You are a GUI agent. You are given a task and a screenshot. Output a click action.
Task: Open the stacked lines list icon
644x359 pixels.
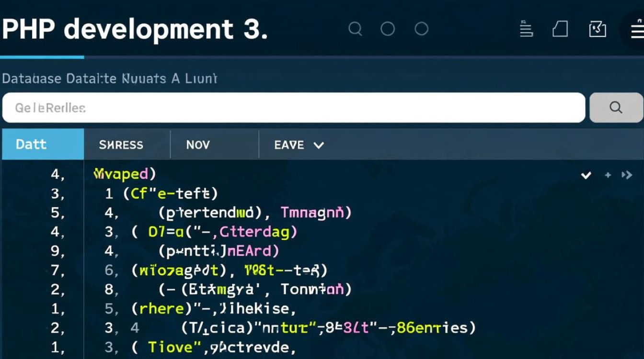click(x=526, y=30)
